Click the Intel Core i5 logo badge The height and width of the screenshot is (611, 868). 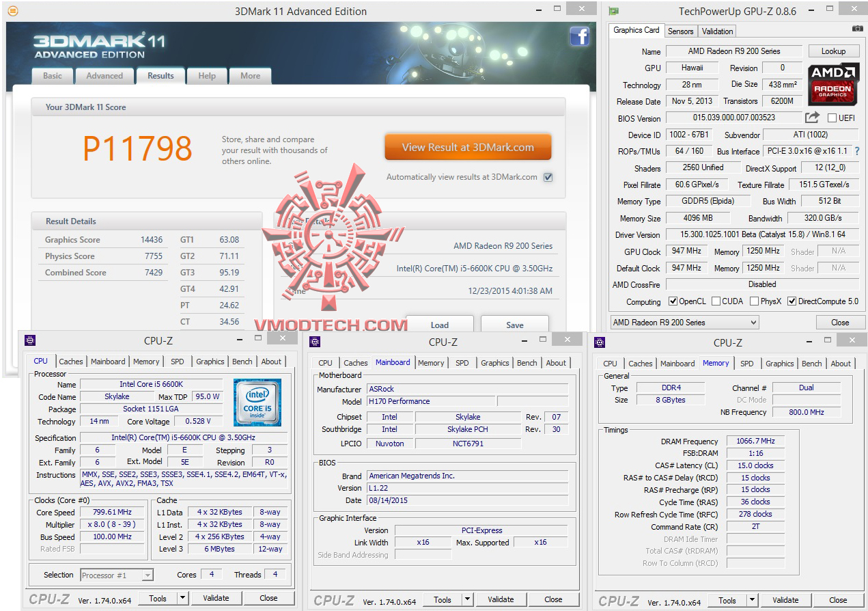257,402
